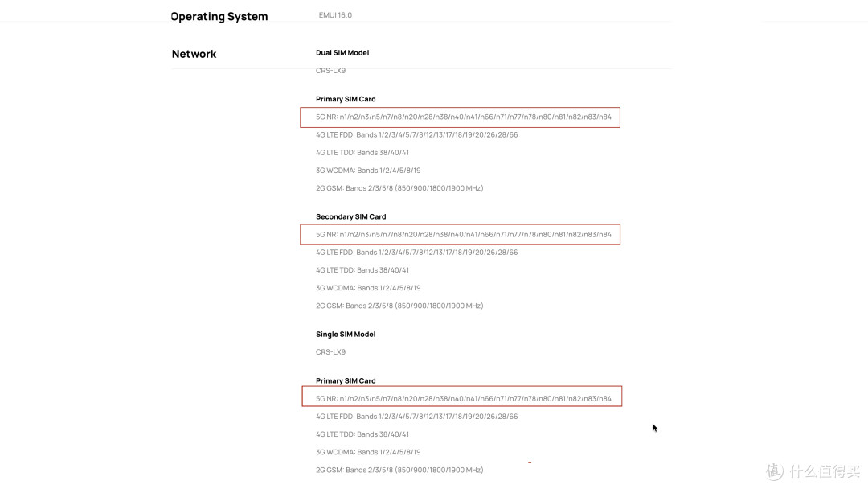Click the watermark logo icon
The width and height of the screenshot is (868, 489).
click(x=775, y=471)
